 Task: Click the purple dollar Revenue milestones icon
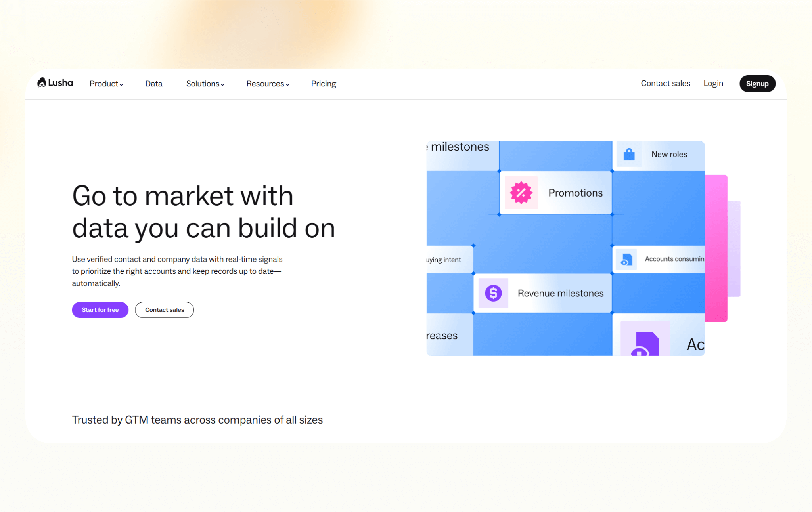[x=493, y=293]
